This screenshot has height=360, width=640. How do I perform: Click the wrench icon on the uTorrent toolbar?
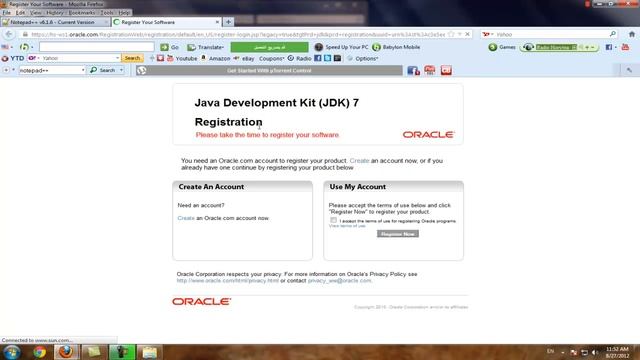pos(629,70)
